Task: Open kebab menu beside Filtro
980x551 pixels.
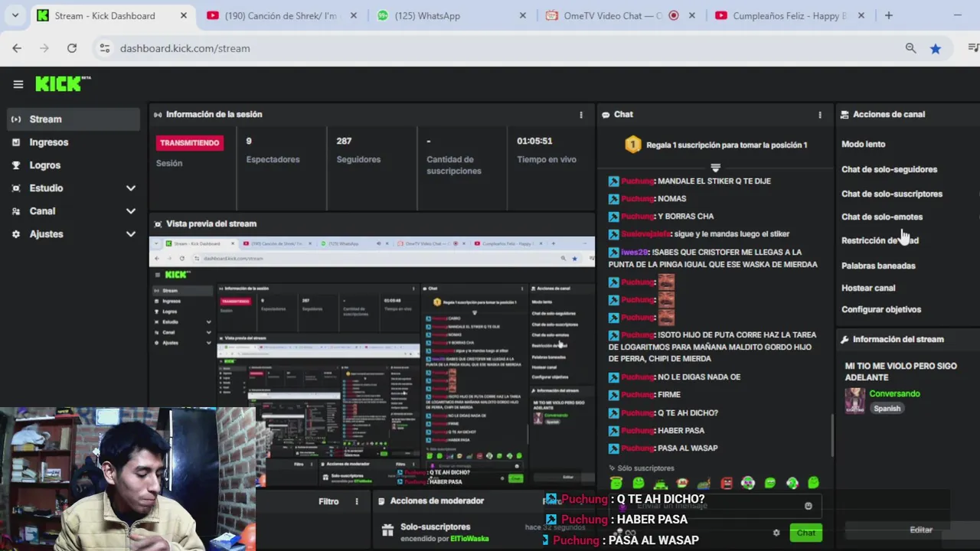Action: (x=356, y=501)
